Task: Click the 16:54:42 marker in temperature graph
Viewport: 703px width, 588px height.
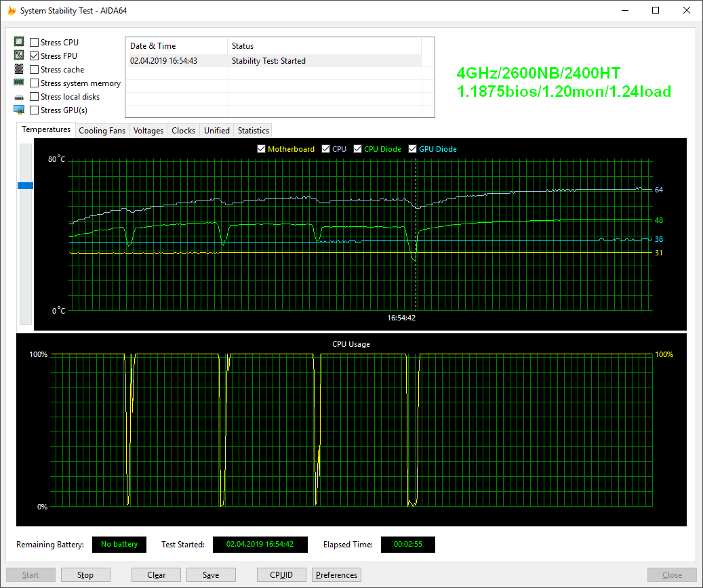Action: pyautogui.click(x=401, y=318)
